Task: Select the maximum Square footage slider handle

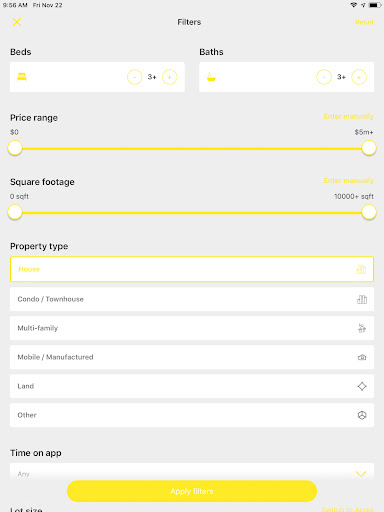Action: (369, 212)
